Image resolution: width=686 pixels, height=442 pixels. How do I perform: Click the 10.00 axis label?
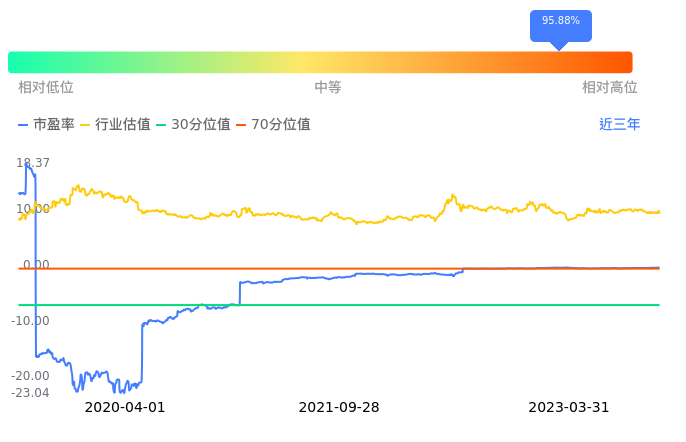coord(33,210)
